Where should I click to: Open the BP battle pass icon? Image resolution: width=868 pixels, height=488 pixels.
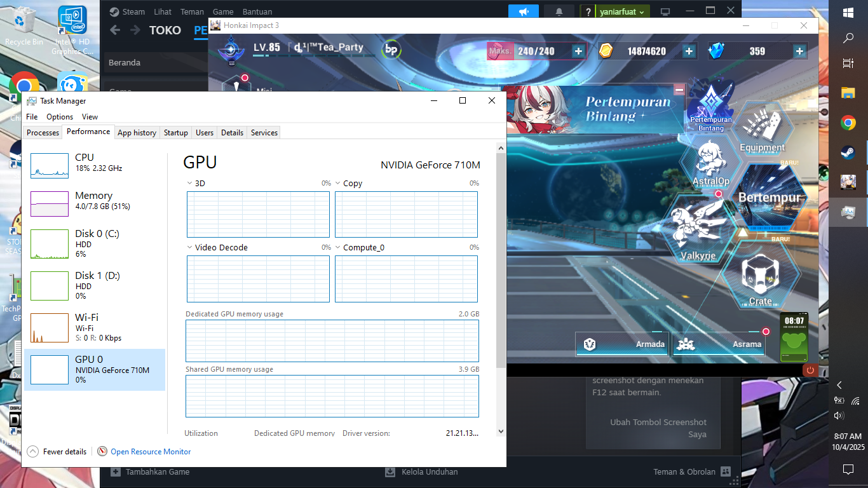pos(391,50)
